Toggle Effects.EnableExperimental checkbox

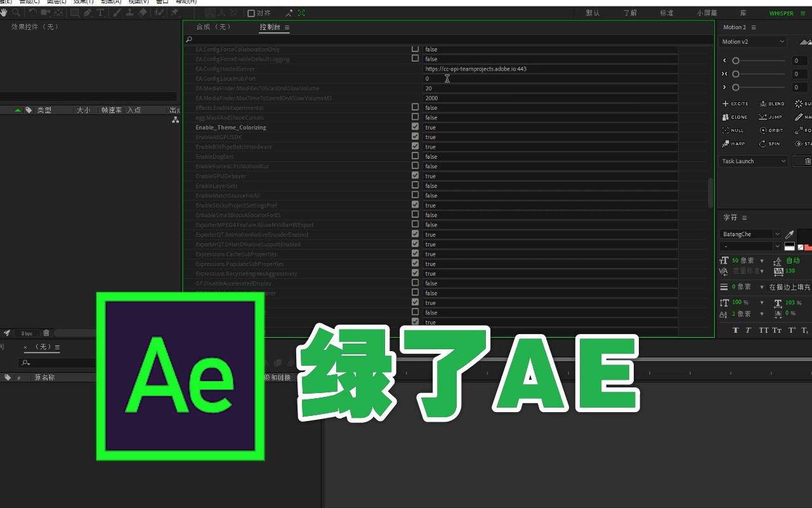(415, 107)
